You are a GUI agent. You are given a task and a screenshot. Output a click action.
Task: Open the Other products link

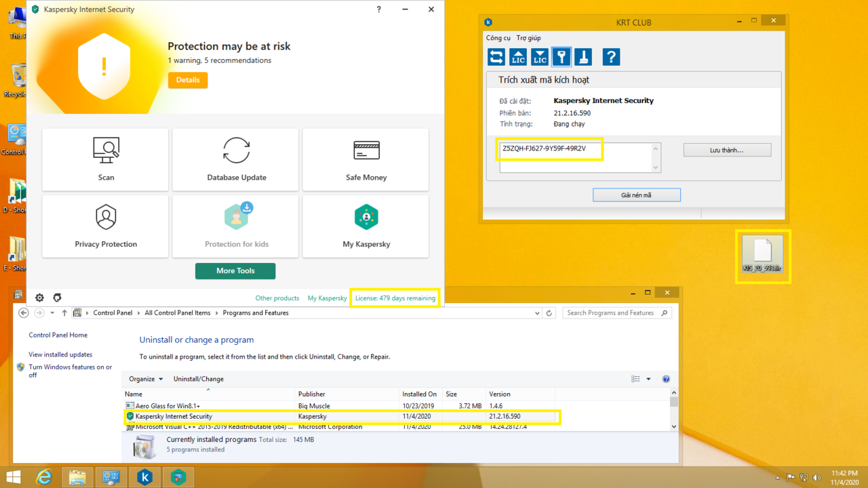[x=277, y=298]
